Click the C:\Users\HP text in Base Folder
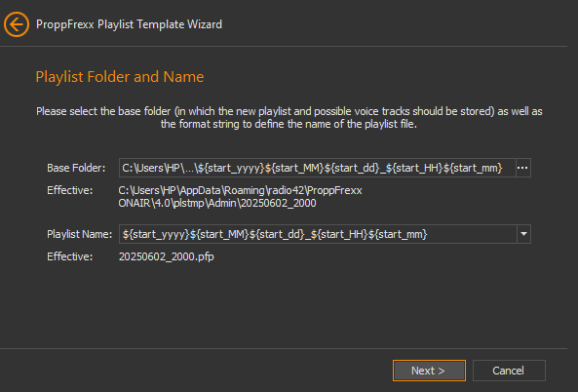Viewport: 578px width, 392px height. point(151,168)
